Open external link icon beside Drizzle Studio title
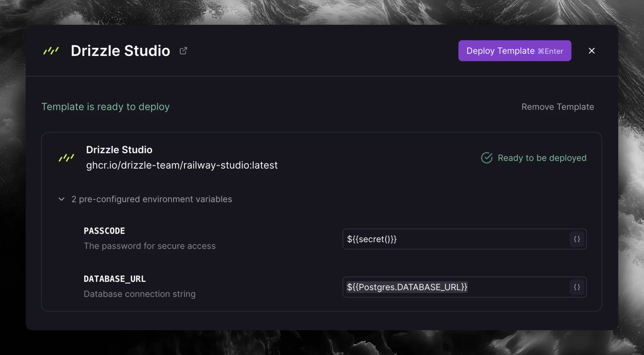The height and width of the screenshot is (355, 644). (x=183, y=50)
